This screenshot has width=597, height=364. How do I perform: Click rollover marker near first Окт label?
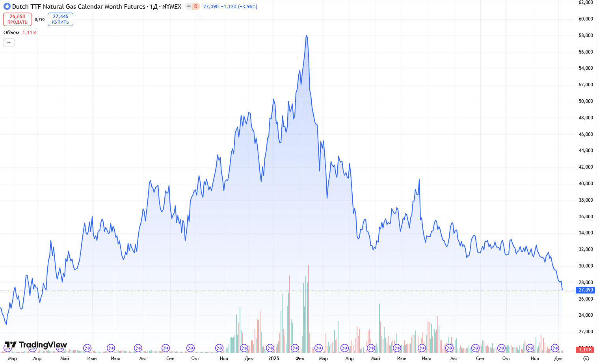pyautogui.click(x=190, y=348)
